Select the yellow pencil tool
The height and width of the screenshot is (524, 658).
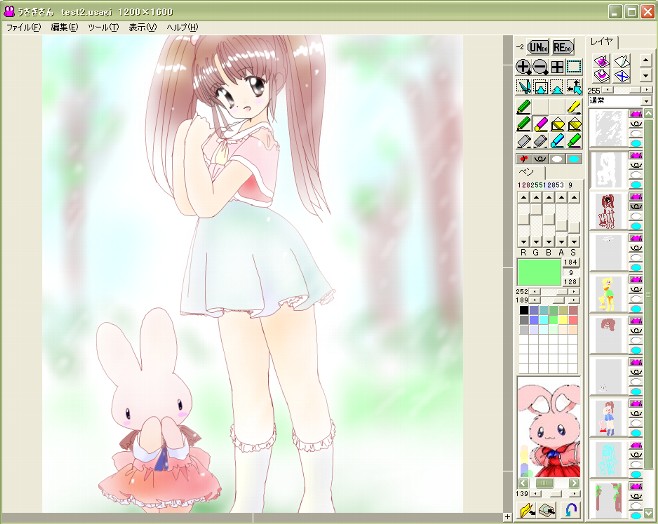click(574, 107)
